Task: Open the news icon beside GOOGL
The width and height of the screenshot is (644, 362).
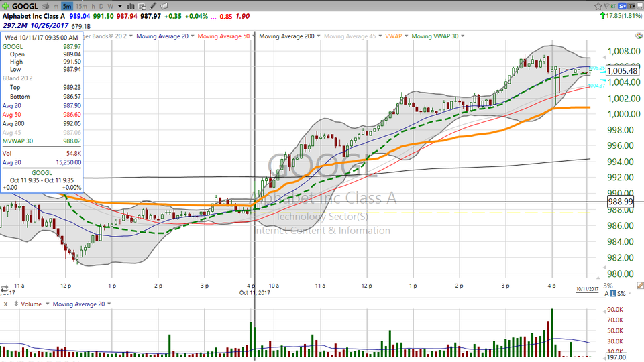Action: [x=45, y=6]
